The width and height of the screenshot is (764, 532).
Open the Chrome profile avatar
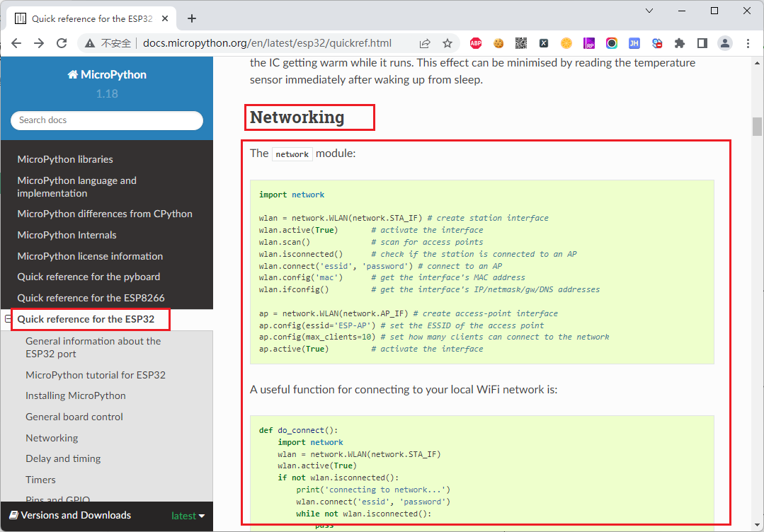point(725,43)
